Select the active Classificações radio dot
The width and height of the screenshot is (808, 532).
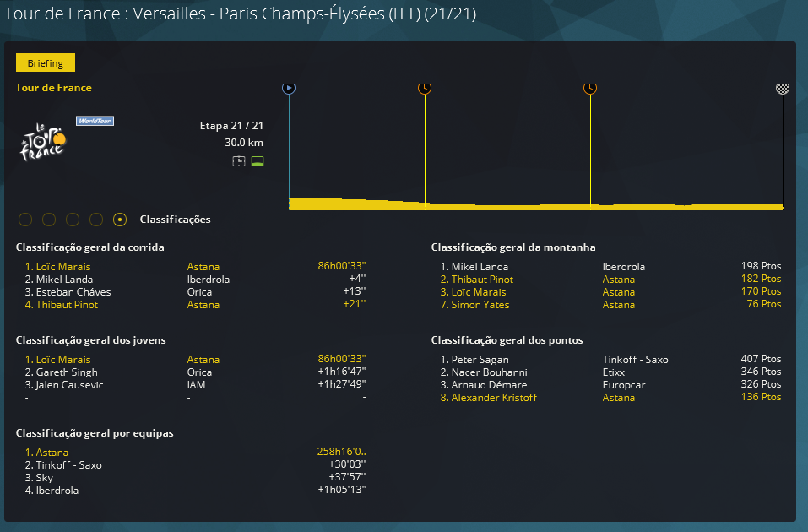click(x=120, y=220)
